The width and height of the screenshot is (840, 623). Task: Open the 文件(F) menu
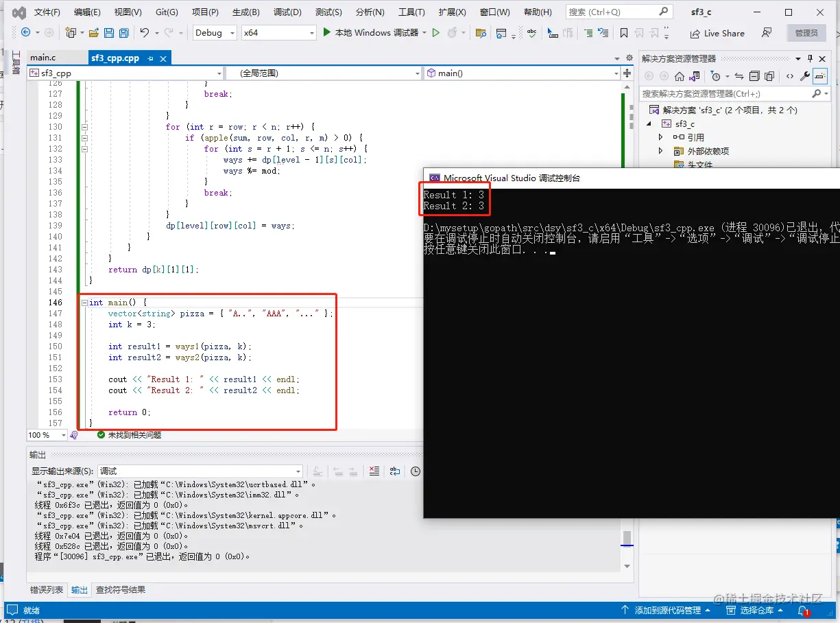pyautogui.click(x=47, y=12)
